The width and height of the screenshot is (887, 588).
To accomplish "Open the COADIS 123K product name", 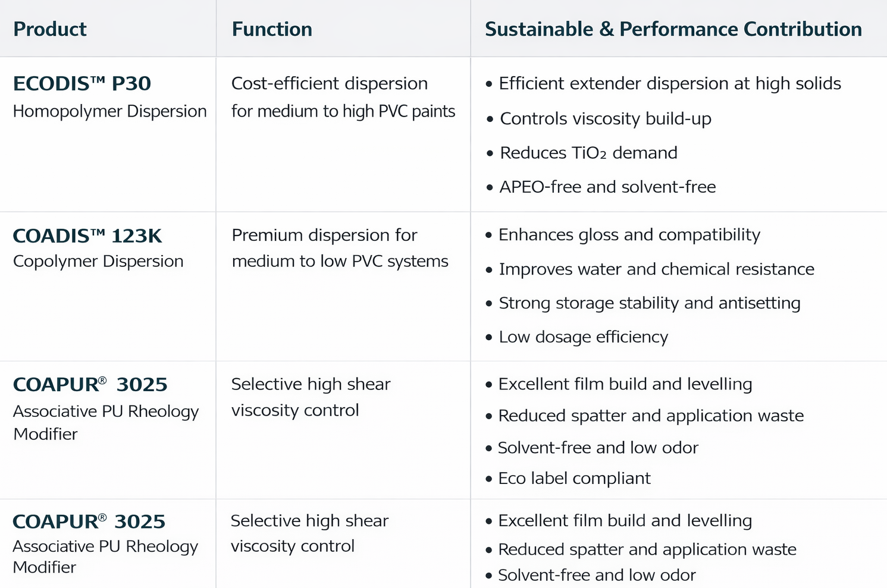I will tap(87, 236).
